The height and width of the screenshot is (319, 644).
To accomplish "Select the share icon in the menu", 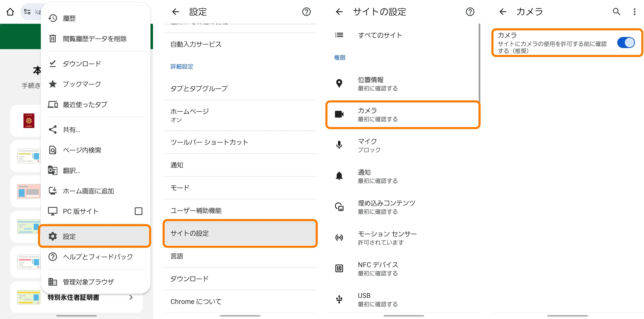I will pos(53,130).
